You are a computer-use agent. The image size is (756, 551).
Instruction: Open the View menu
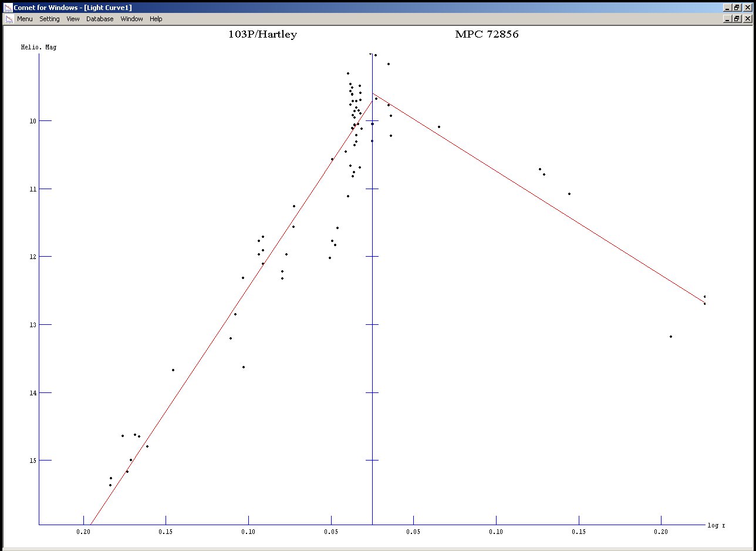73,19
